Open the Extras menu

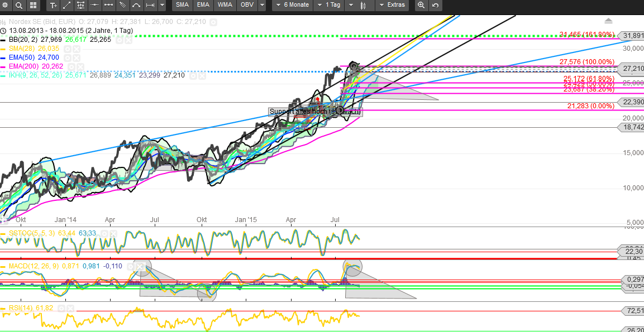point(392,6)
